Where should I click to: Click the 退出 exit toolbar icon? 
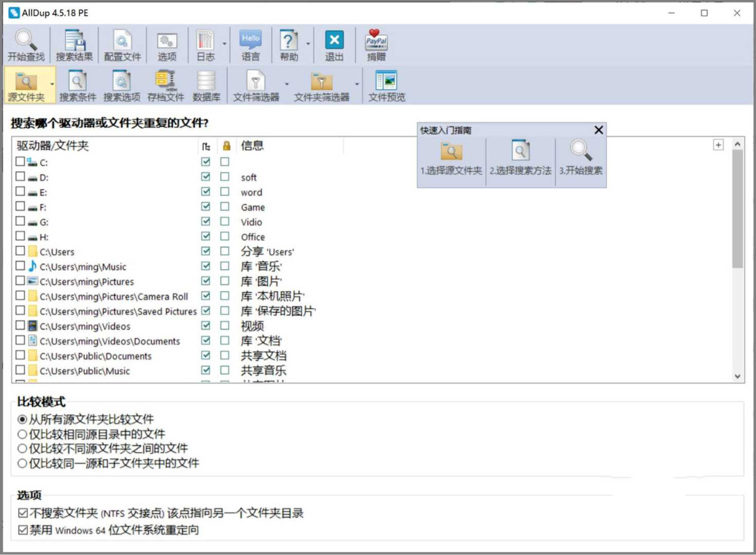[334, 45]
